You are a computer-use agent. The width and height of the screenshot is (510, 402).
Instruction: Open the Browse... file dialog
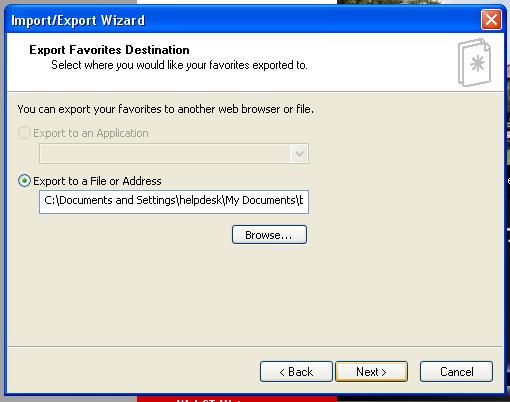[x=269, y=235]
